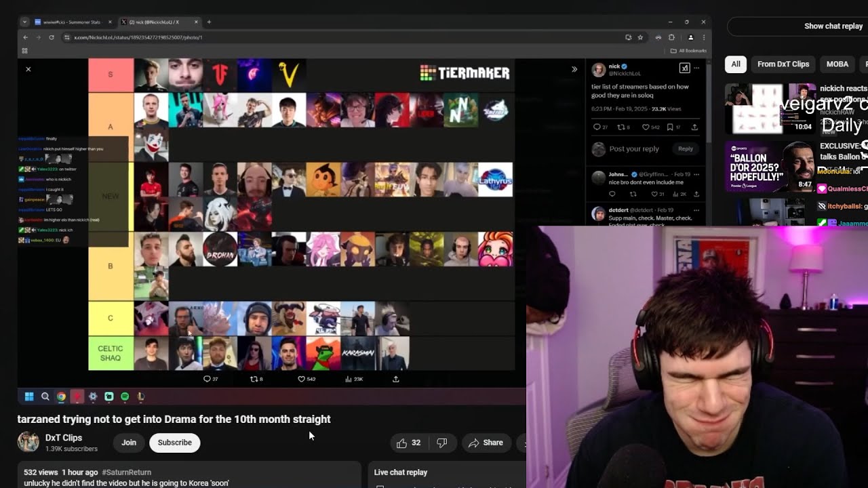This screenshot has width=868, height=488.
Task: Open the #SaturnReturn hashtag link
Action: click(126, 472)
